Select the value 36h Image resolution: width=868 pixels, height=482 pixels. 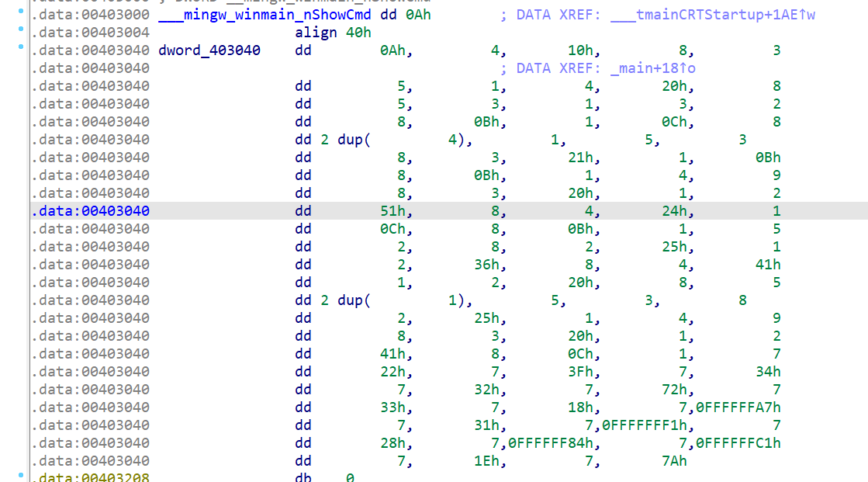(486, 265)
